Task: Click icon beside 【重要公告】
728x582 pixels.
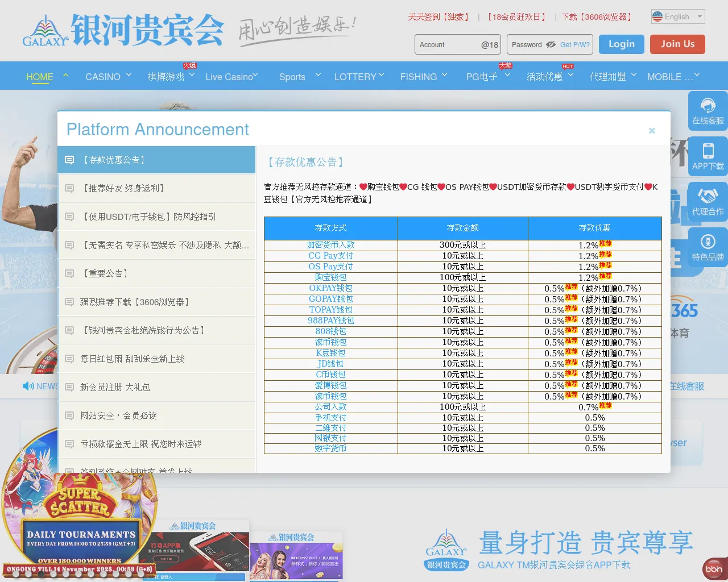Action: [69, 273]
